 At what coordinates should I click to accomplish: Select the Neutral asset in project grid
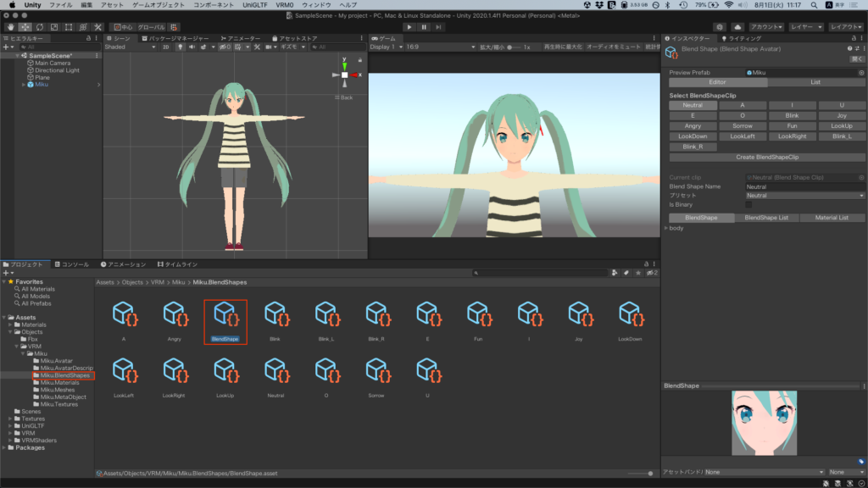275,372
